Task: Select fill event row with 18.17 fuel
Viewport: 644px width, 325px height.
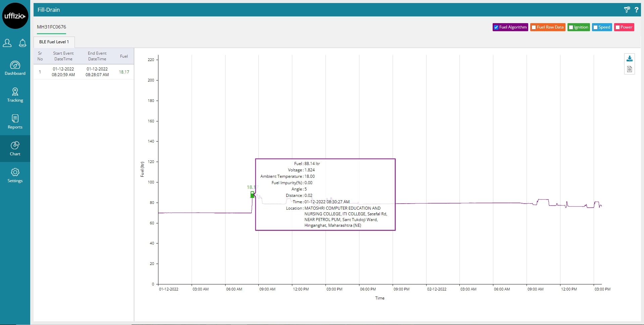Action: point(84,72)
